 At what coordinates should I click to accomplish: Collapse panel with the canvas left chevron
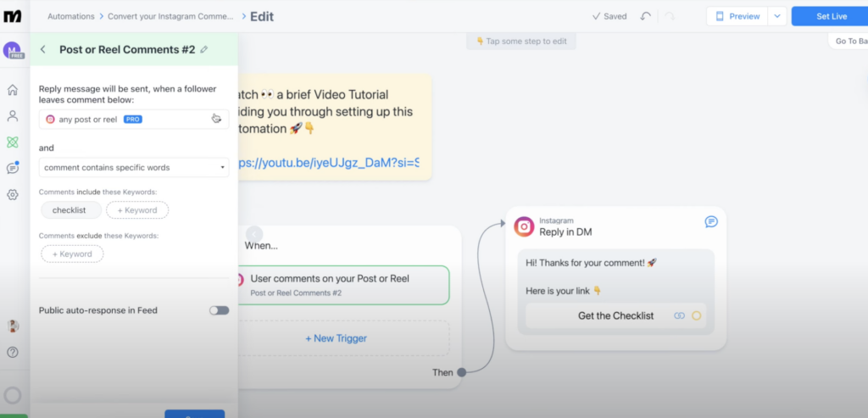[254, 234]
